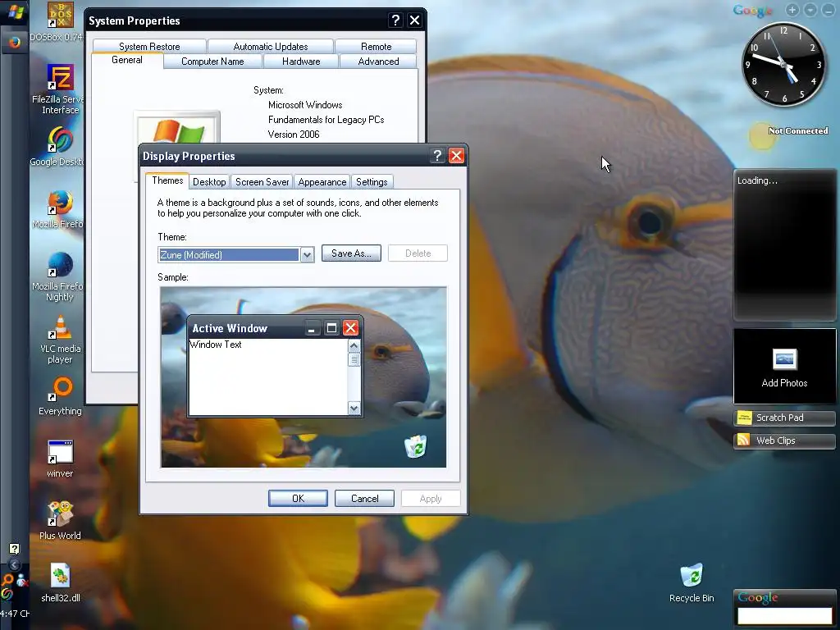The width and height of the screenshot is (840, 630).
Task: Click the Google Desktop swirl tray icon
Action: (7, 594)
